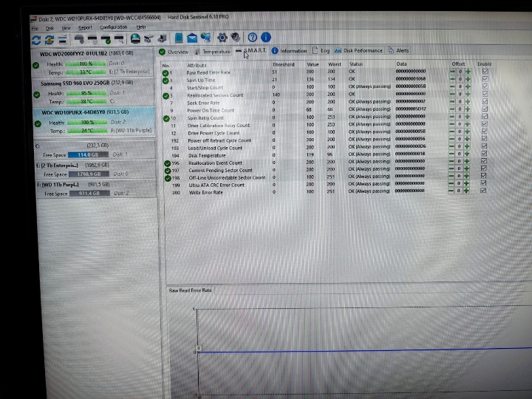Select the Off-Line Uncorrectable Sector Count row

coord(327,177)
